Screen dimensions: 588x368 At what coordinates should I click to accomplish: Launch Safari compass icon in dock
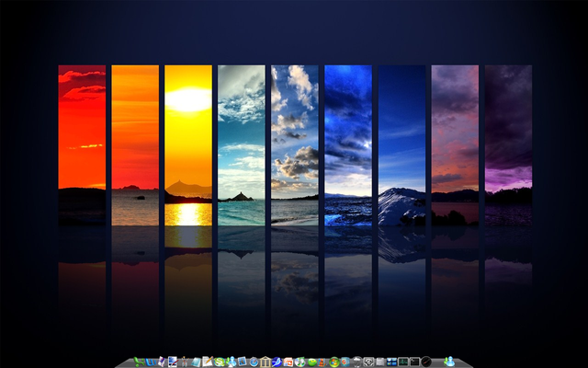click(x=254, y=362)
